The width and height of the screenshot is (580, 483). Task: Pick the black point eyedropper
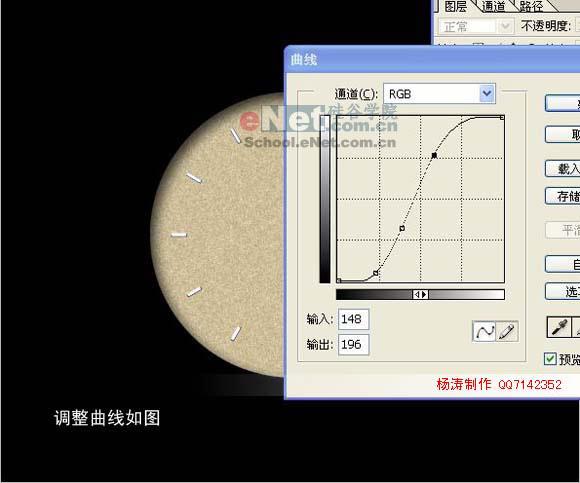(559, 327)
